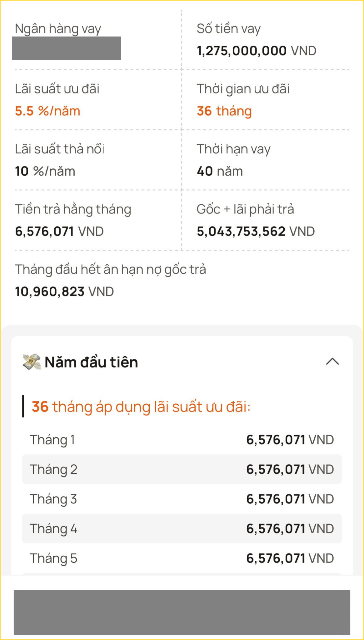
Task: Click the 40 năm loan term value
Action: (x=220, y=171)
